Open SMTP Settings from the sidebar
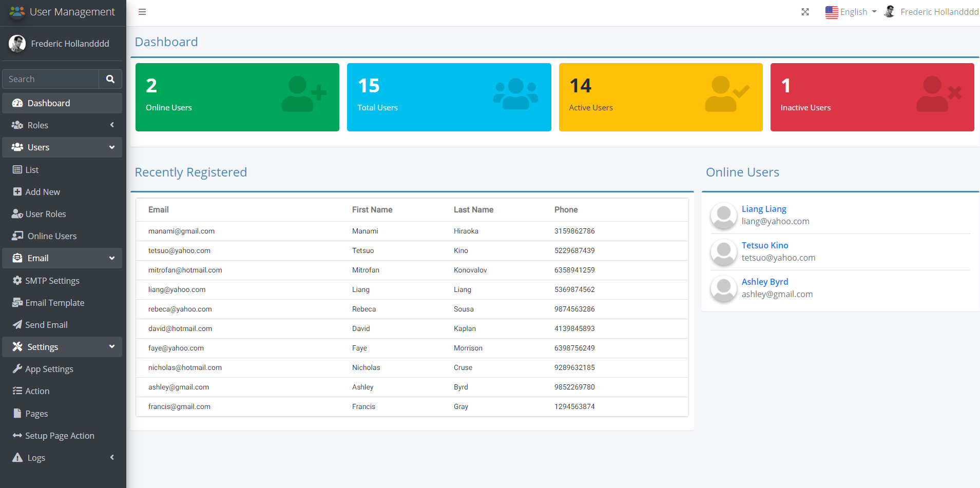 [52, 281]
